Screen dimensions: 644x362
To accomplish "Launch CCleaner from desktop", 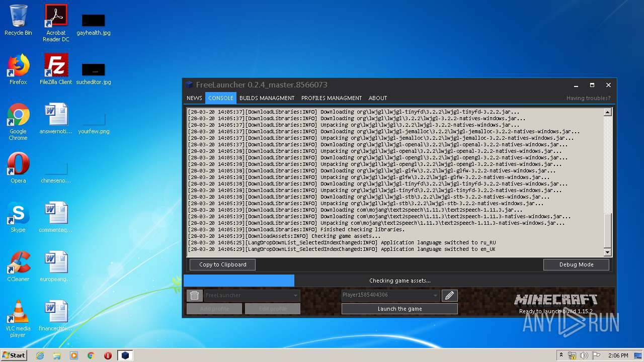I will [x=18, y=266].
